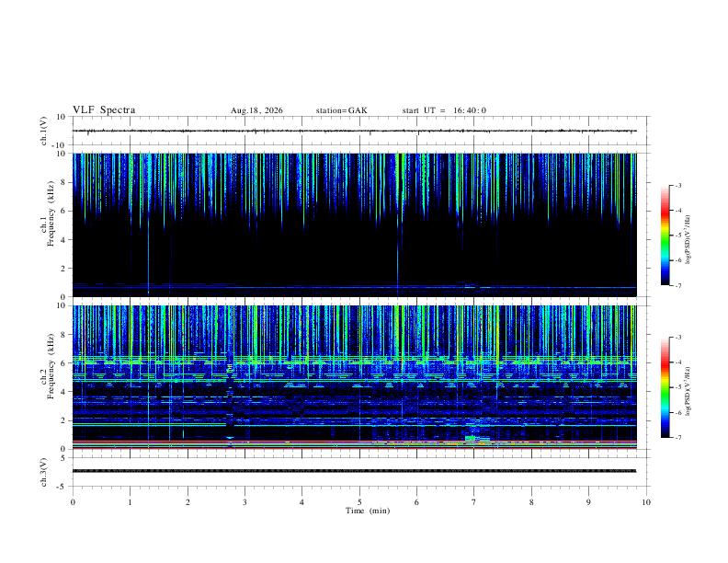This screenshot has width=728, height=563.
Task: Click the Time (min) axis label
Action: click(x=368, y=511)
